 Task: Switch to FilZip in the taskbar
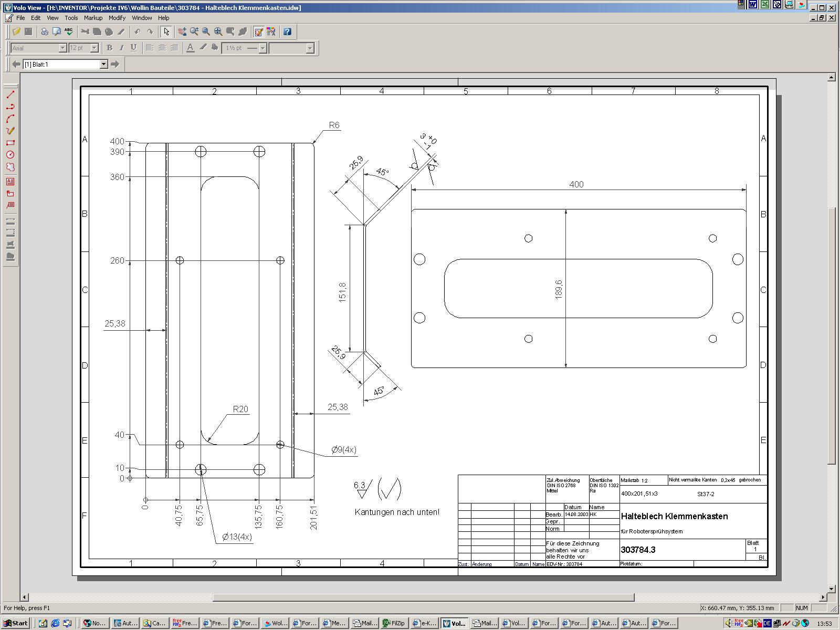pyautogui.click(x=395, y=623)
